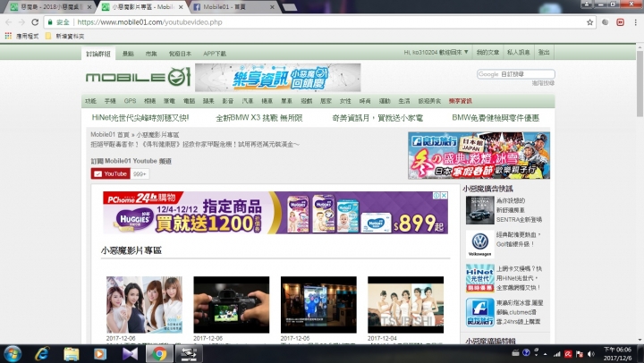Open the Mitsubishi models video dated 2017-12-04
The width and height of the screenshot is (644, 363).
coord(405,305)
